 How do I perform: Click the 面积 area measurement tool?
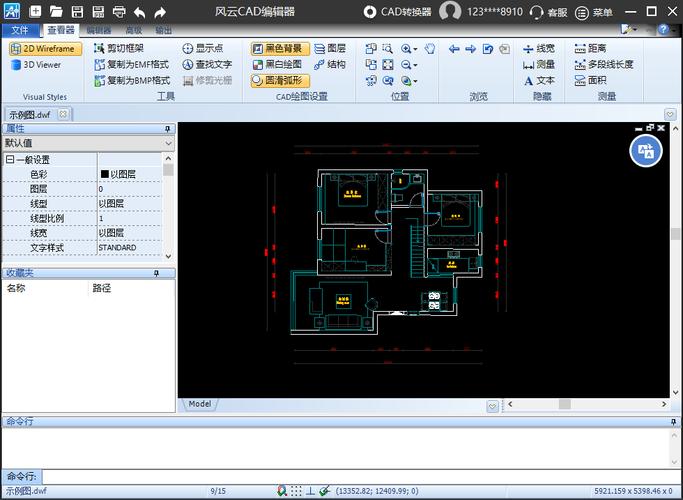pyautogui.click(x=589, y=80)
